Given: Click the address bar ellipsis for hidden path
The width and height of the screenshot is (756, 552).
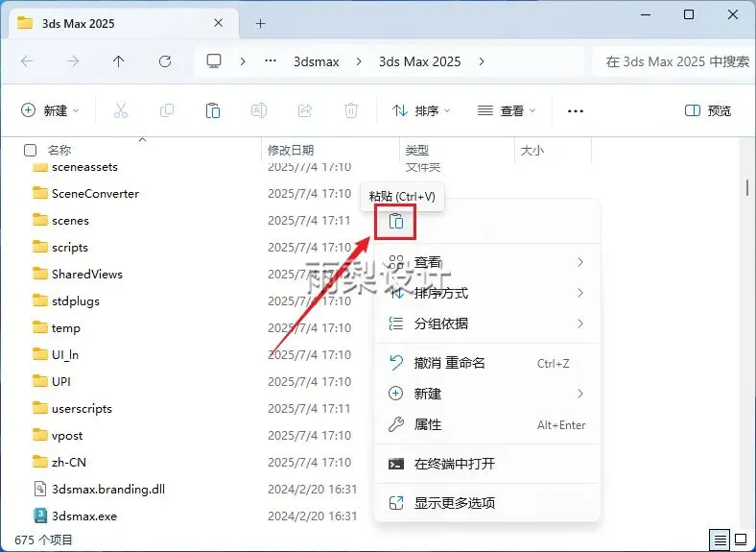Looking at the screenshot, I should 271,60.
